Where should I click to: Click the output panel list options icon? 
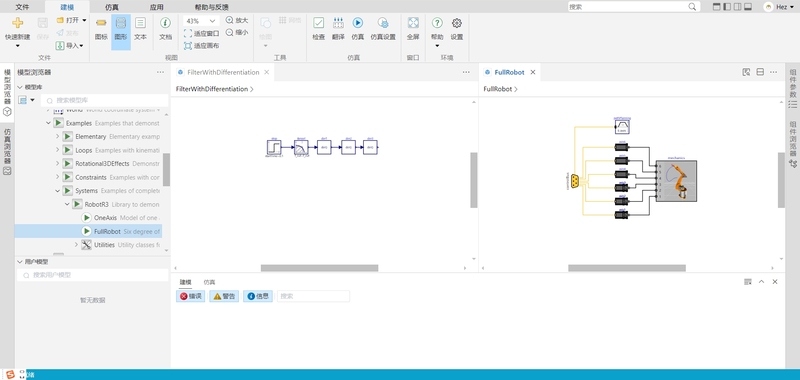pos(748,282)
